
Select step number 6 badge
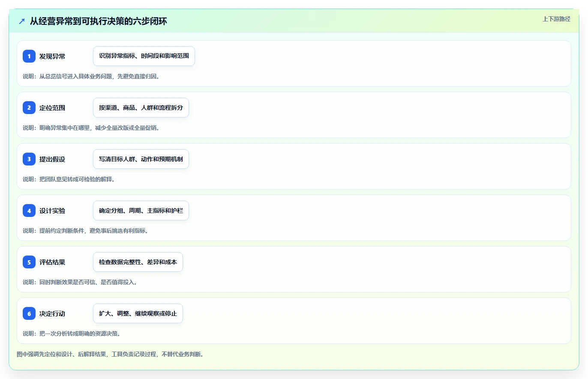[29, 313]
